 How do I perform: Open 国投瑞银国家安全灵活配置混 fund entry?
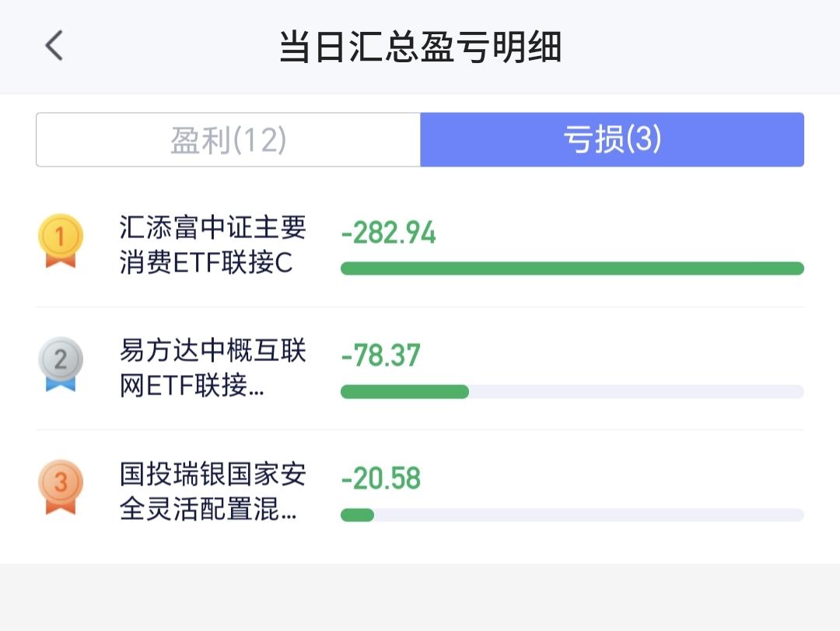[x=212, y=491]
